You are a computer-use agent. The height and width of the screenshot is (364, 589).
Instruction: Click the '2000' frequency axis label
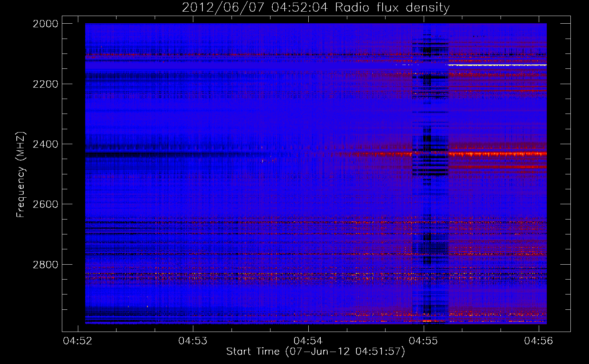46,24
